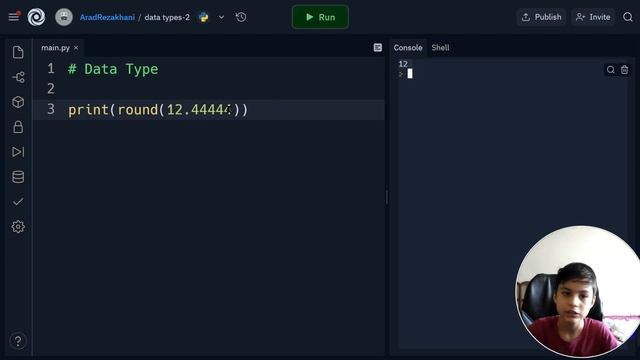Open the Settings gear icon
This screenshot has width=640, height=360.
point(18,227)
